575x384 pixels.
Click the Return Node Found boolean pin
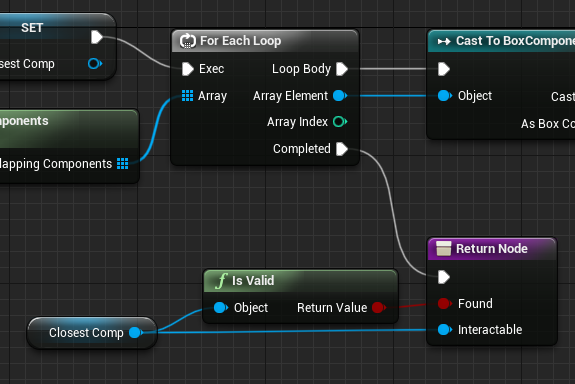444,303
